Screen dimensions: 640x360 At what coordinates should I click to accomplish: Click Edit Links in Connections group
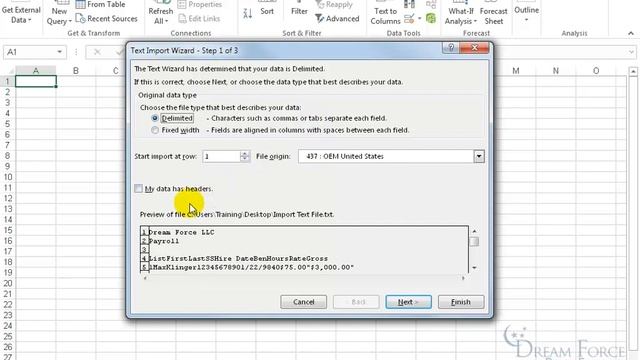coord(200,18)
